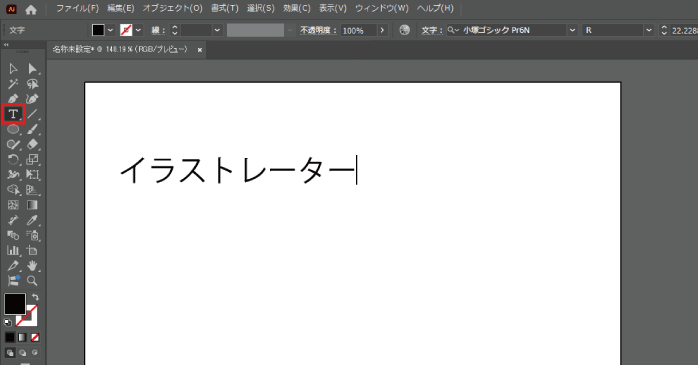
Task: Switch to Draw Normal mode
Action: click(x=10, y=353)
